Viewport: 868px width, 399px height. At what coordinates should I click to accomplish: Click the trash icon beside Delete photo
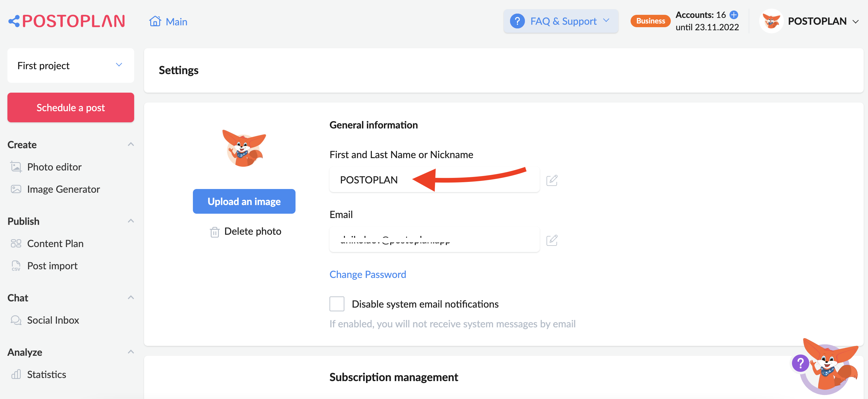[215, 232]
